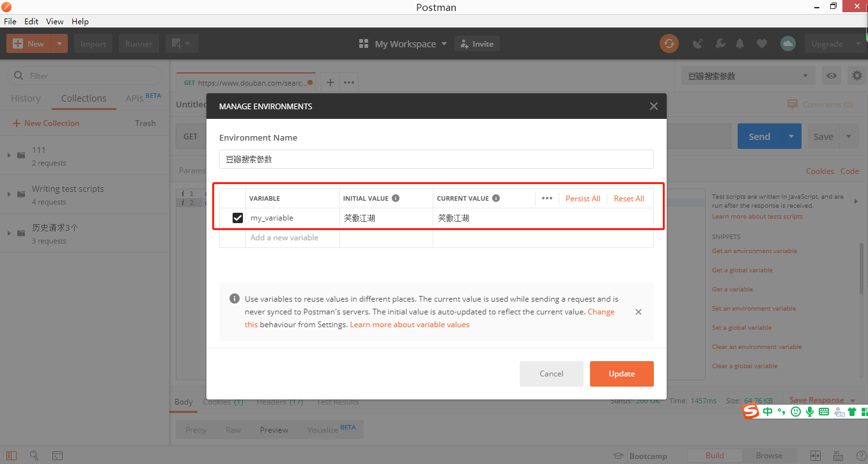Click Persist All
Screen dimensions: 868x464
click(x=583, y=199)
